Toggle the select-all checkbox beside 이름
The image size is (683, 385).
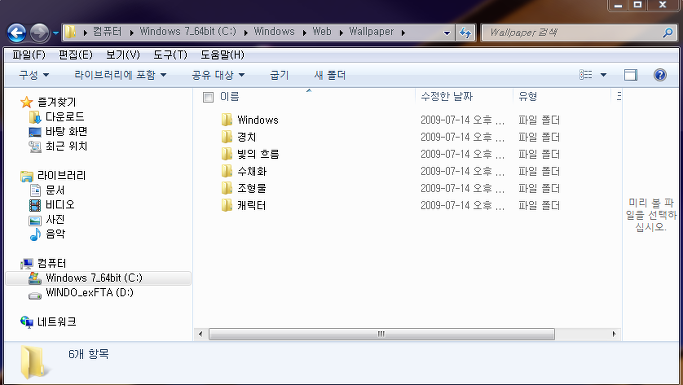pyautogui.click(x=208, y=97)
